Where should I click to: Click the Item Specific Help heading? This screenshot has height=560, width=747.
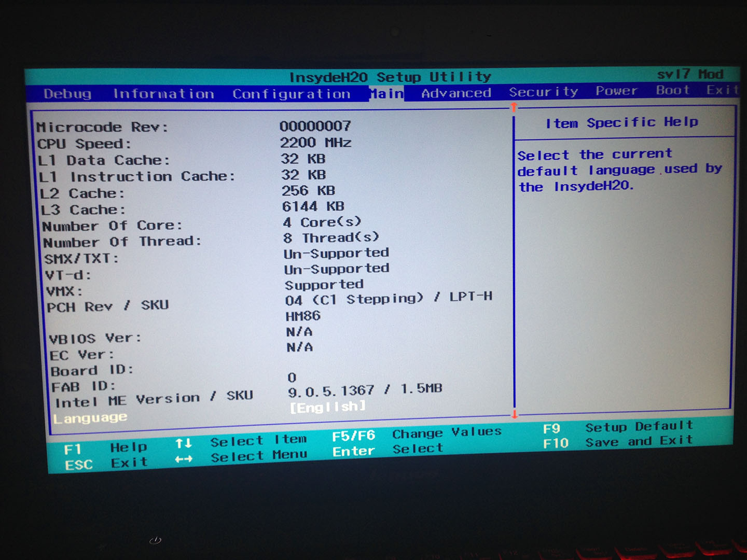622,122
